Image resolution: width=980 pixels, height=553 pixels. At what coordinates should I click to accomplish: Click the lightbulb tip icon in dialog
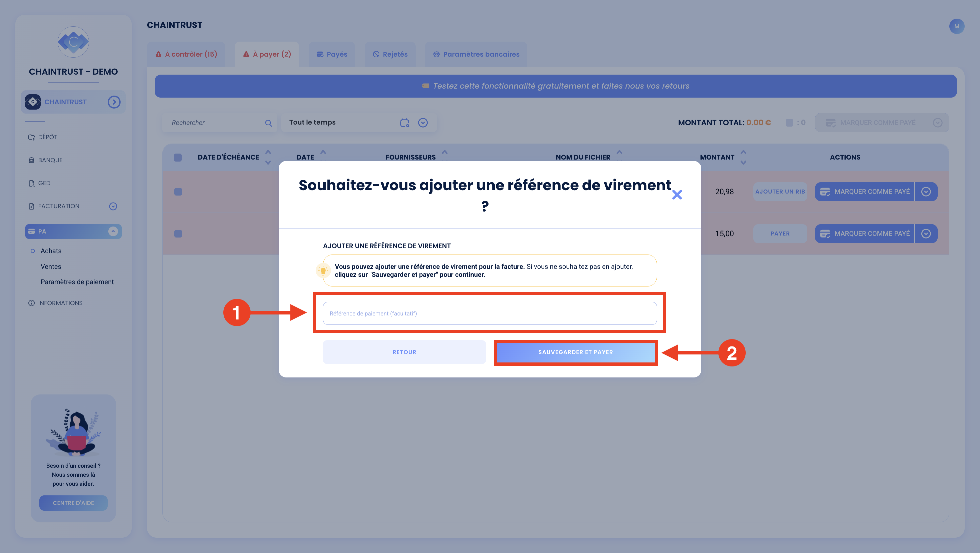pos(323,271)
